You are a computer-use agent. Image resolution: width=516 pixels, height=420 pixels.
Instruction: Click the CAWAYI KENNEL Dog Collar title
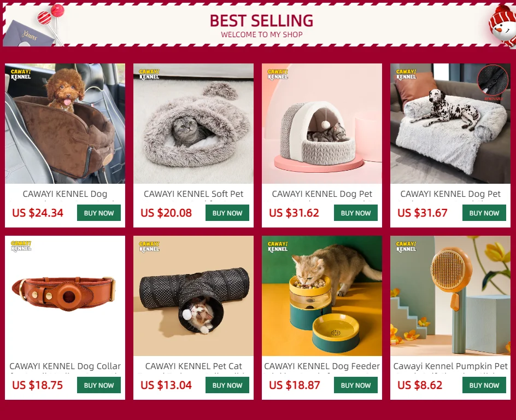point(65,366)
